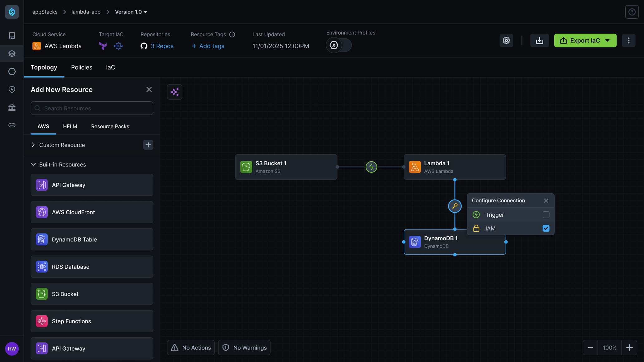The width and height of the screenshot is (644, 362).
Task: Click the AWS Lambda cloud service icon
Action: [36, 46]
